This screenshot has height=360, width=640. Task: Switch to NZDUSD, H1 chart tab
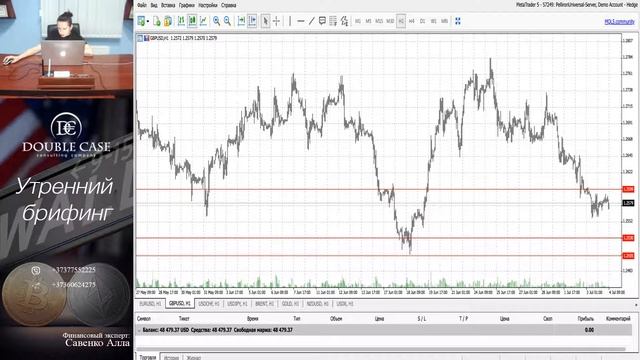318,304
